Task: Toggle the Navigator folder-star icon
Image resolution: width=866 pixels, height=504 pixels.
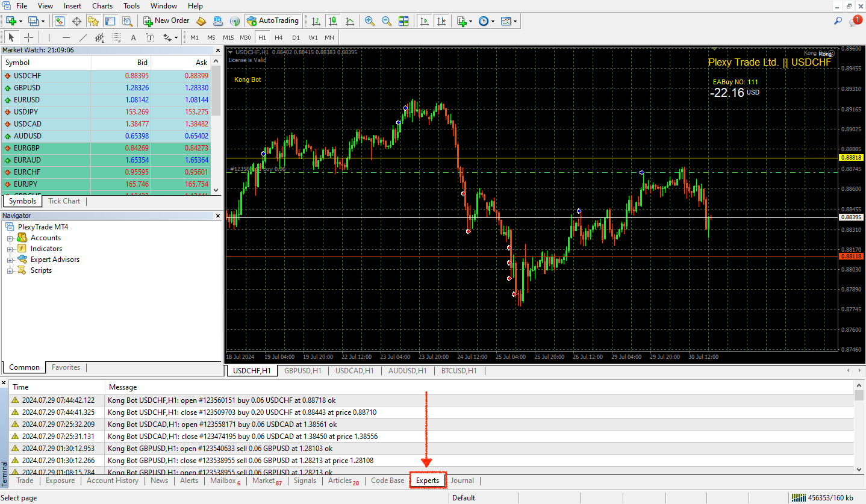Action: point(93,21)
